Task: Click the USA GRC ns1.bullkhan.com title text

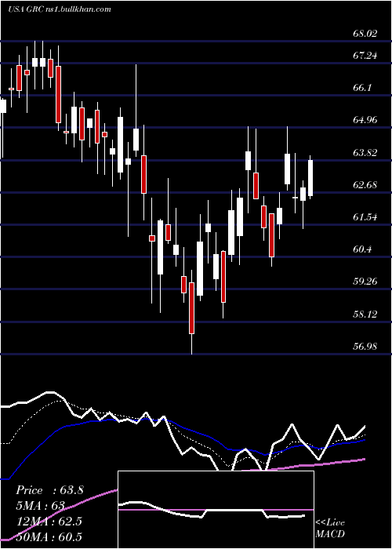Action: 59,9
